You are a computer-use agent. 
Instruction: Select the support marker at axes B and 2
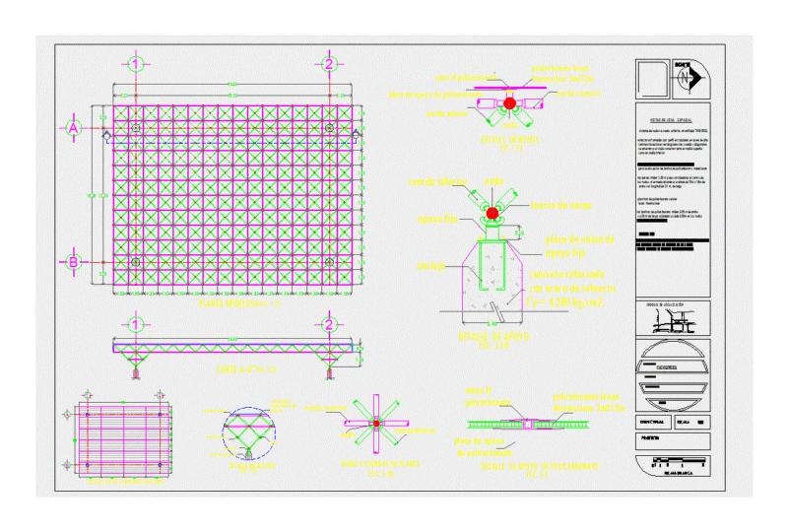click(x=329, y=262)
